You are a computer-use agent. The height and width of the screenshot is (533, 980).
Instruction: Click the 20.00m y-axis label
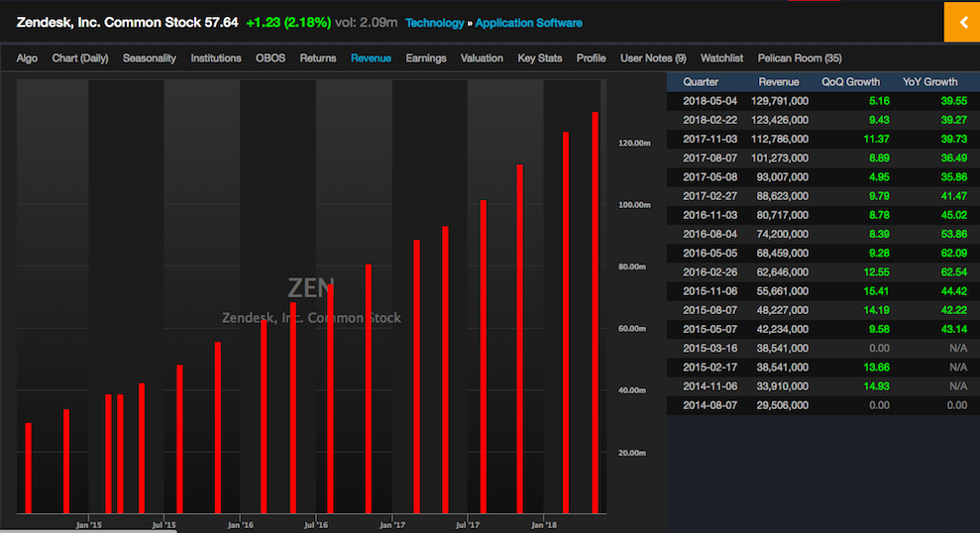[x=632, y=453]
